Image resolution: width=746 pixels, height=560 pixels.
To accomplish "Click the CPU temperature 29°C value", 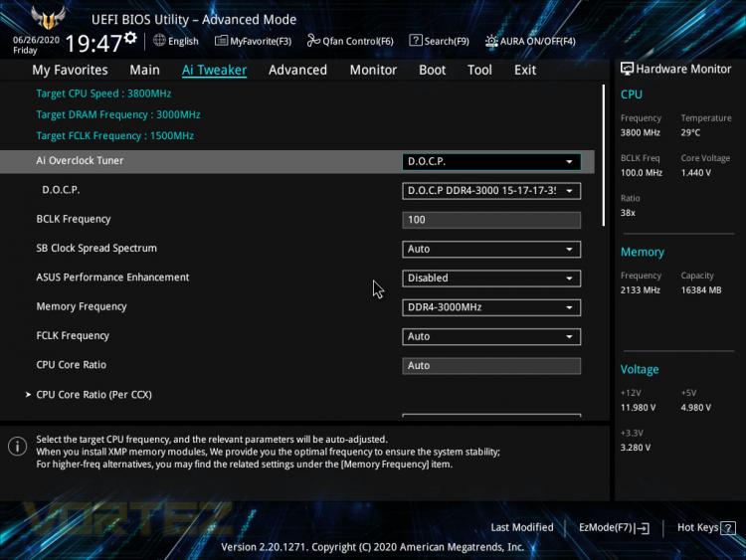I will (690, 132).
